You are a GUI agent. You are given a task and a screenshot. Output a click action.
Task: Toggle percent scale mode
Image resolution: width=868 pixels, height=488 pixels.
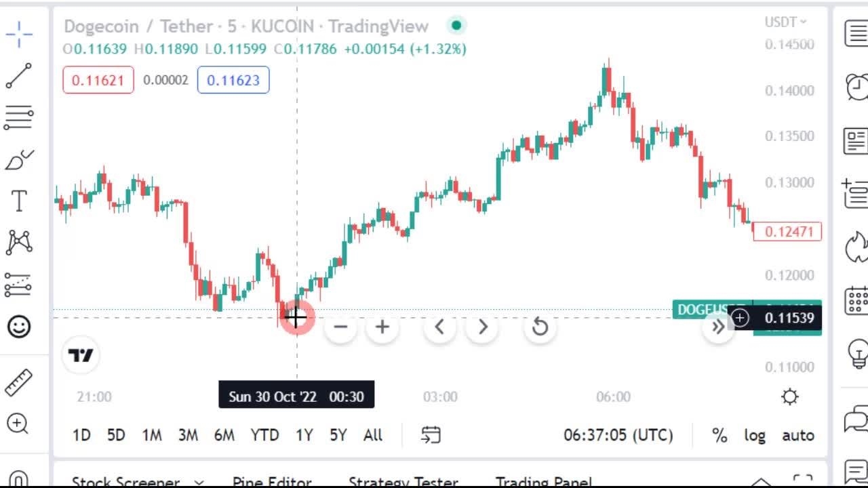click(x=719, y=435)
